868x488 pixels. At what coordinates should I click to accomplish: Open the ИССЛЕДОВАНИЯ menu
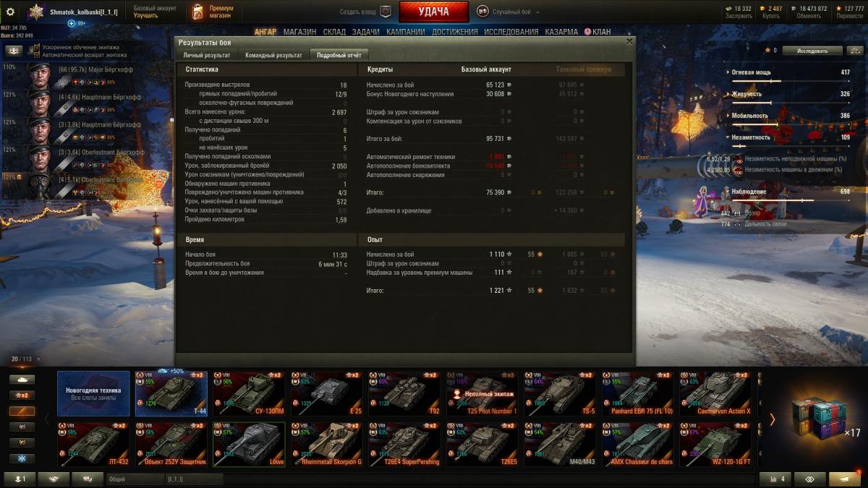coord(511,32)
